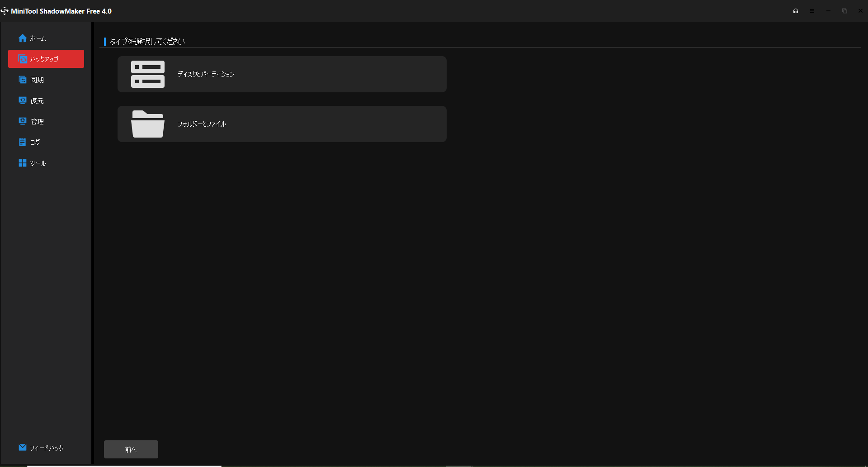Click the Home (ホーム) house icon
The height and width of the screenshot is (467, 868).
tap(22, 38)
